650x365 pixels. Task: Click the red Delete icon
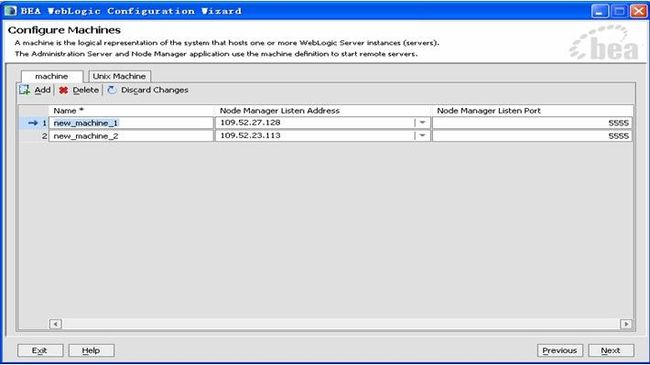pyautogui.click(x=63, y=90)
